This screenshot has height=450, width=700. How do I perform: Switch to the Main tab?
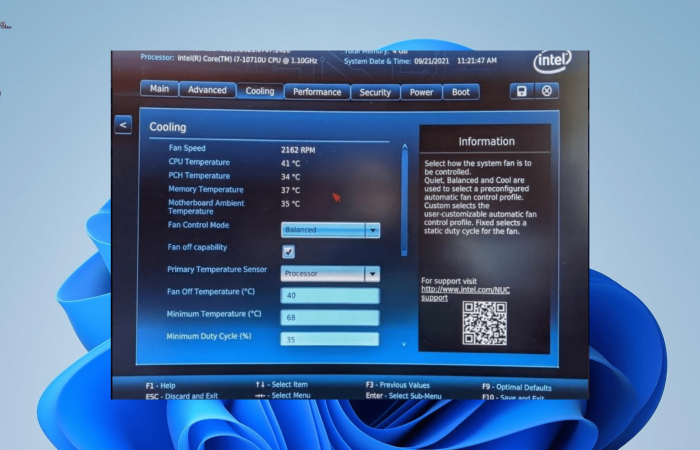(159, 88)
